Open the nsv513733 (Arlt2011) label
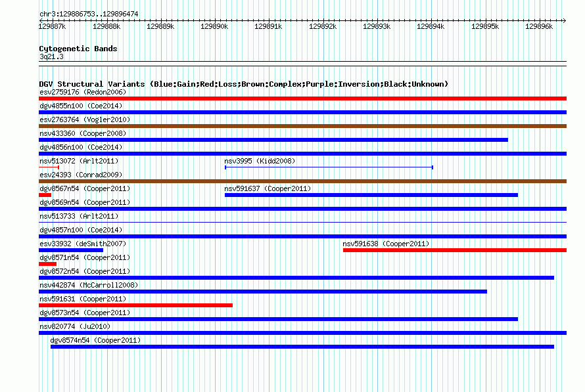The image size is (585, 392). tap(79, 216)
